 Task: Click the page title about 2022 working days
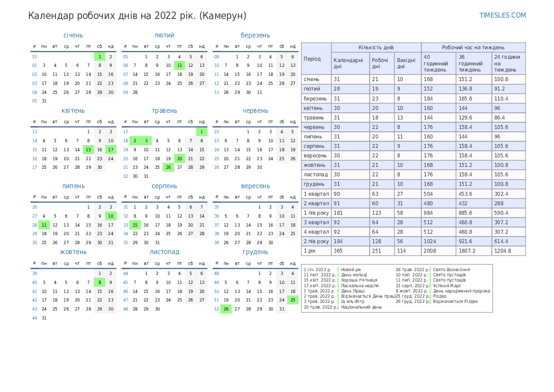(137, 16)
